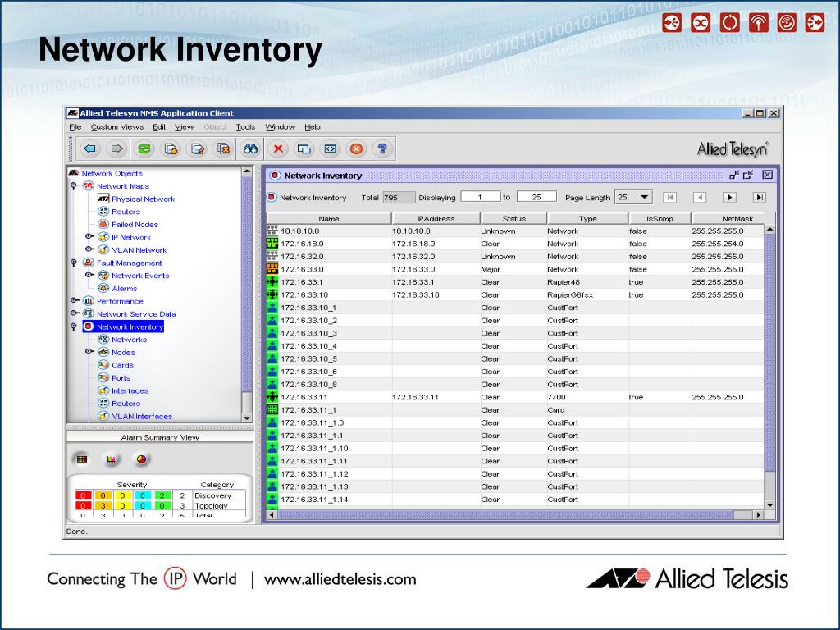Image resolution: width=840 pixels, height=630 pixels.
Task: Click the modify custom view toolbar icon
Action: tap(198, 148)
